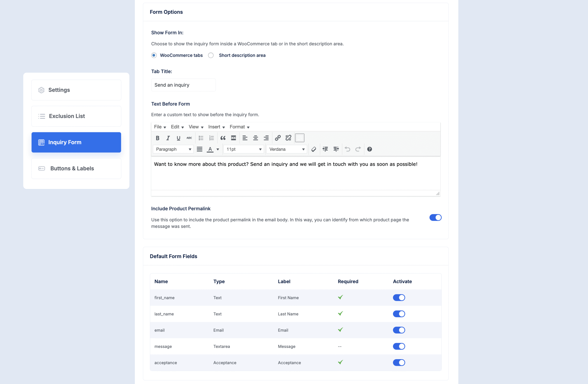The width and height of the screenshot is (588, 384).
Task: Insert a numbered list
Action: [212, 138]
